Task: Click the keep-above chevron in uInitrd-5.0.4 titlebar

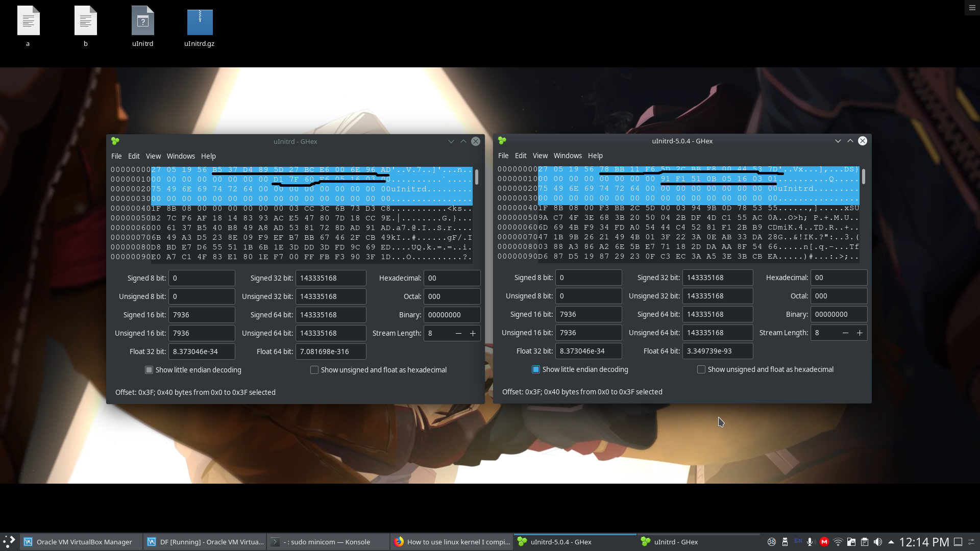Action: point(850,141)
